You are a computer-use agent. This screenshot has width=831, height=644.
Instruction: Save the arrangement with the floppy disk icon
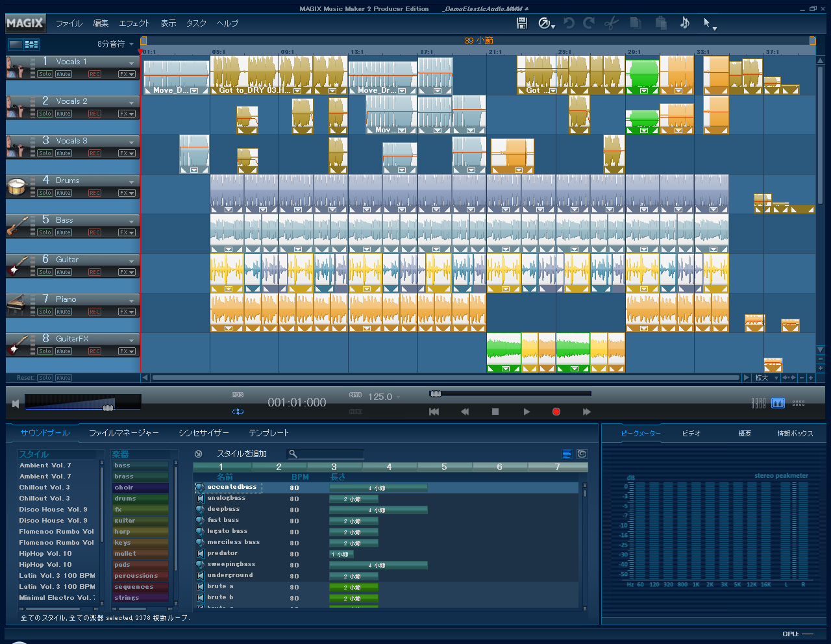pos(521,23)
